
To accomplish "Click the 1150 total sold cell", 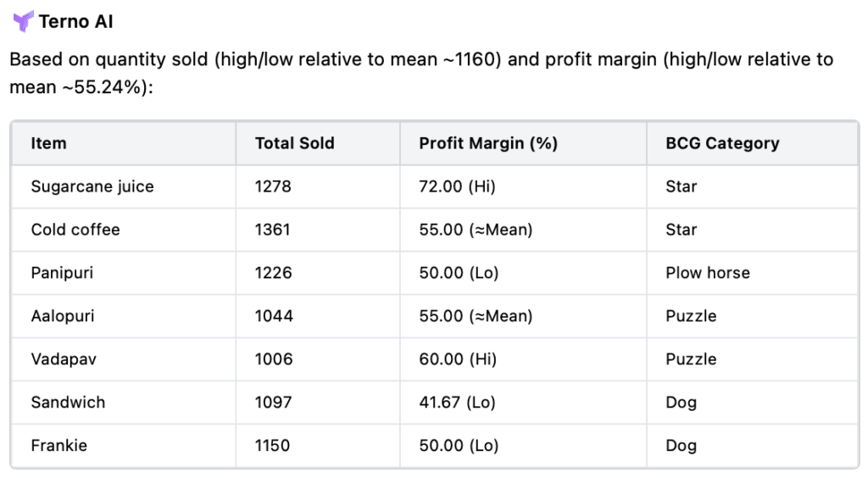I will click(x=273, y=446).
